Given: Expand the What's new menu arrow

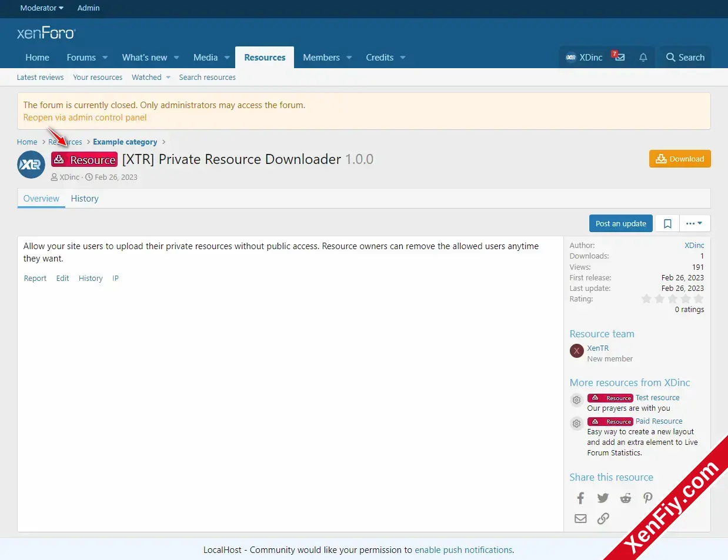Looking at the screenshot, I should tap(176, 58).
